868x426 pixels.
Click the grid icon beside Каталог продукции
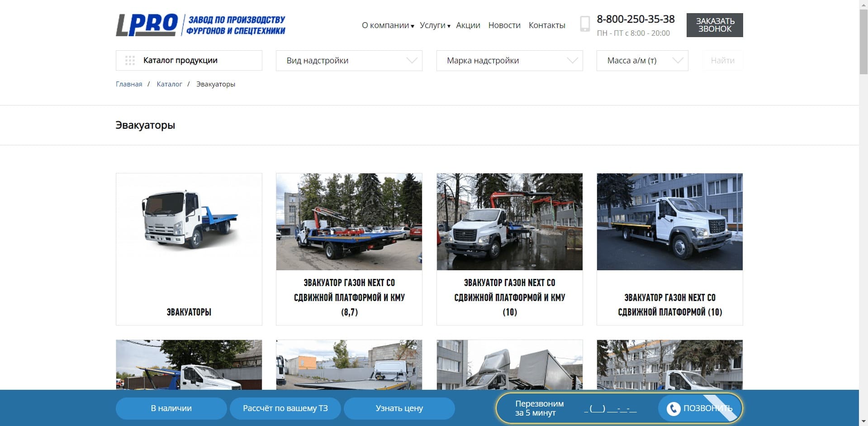click(130, 60)
